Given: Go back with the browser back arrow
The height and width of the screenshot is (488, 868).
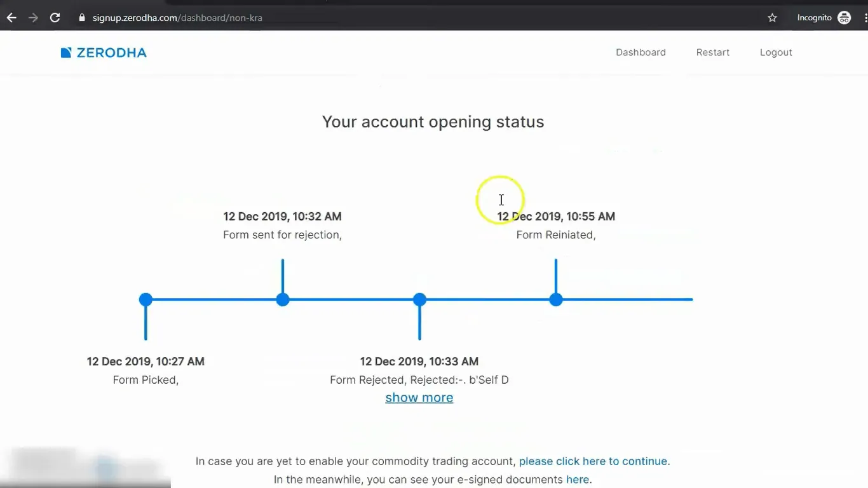Looking at the screenshot, I should (11, 18).
